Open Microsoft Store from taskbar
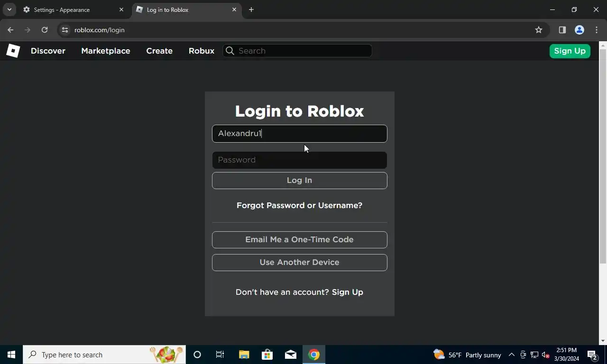 [267, 355]
